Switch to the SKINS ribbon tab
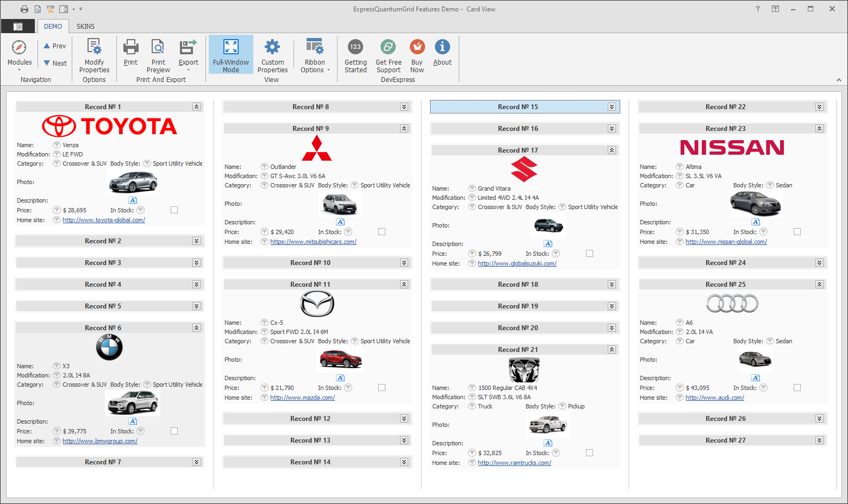The height and width of the screenshot is (504, 848). click(85, 26)
